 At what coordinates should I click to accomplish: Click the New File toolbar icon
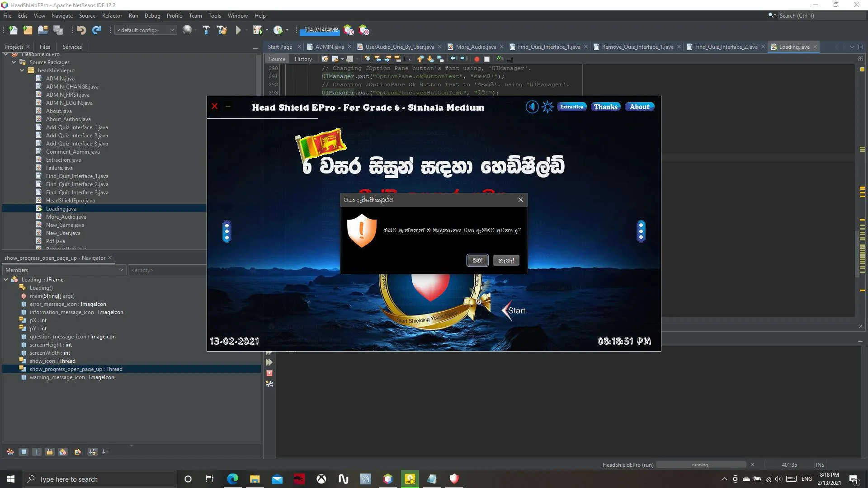point(13,30)
